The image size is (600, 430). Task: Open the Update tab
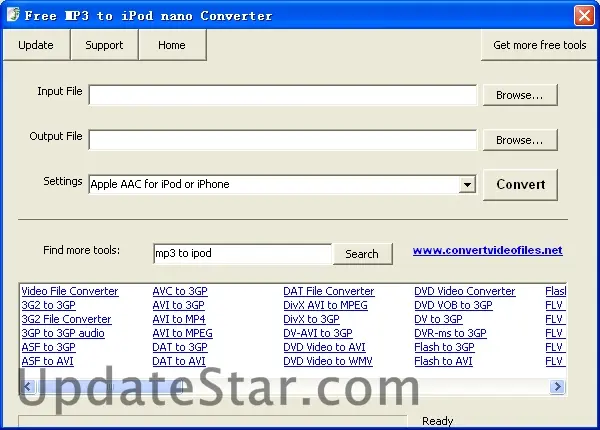coord(36,45)
